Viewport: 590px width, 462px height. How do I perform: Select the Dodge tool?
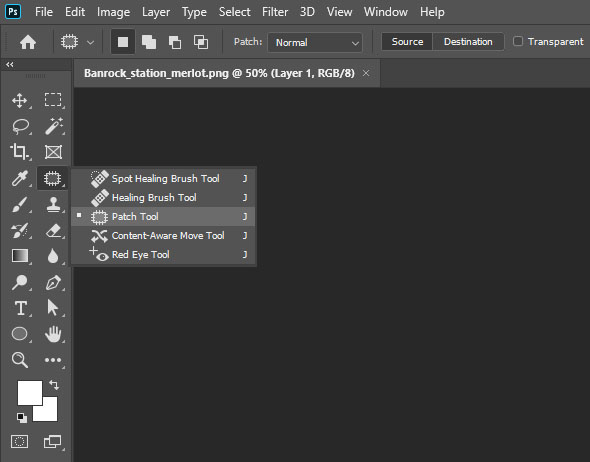[20, 282]
